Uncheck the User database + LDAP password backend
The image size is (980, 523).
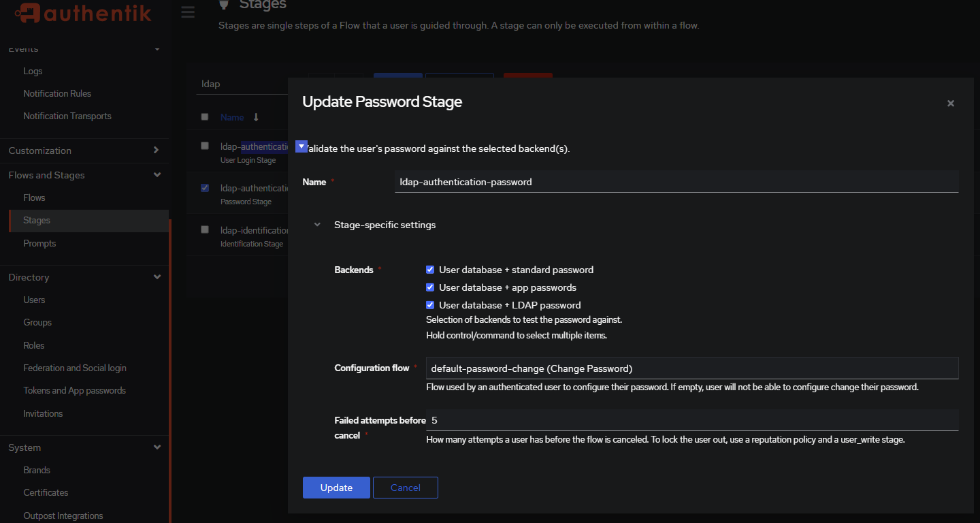point(430,304)
